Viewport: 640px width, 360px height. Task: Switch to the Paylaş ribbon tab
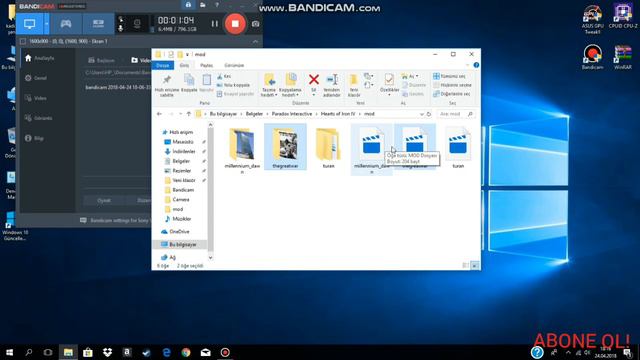coord(206,65)
